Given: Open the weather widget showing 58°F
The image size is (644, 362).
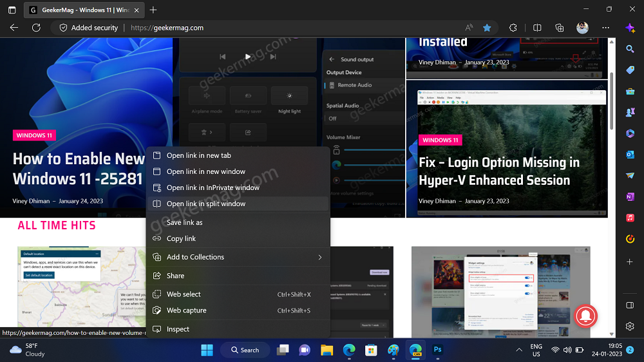Looking at the screenshot, I should tap(27, 350).
